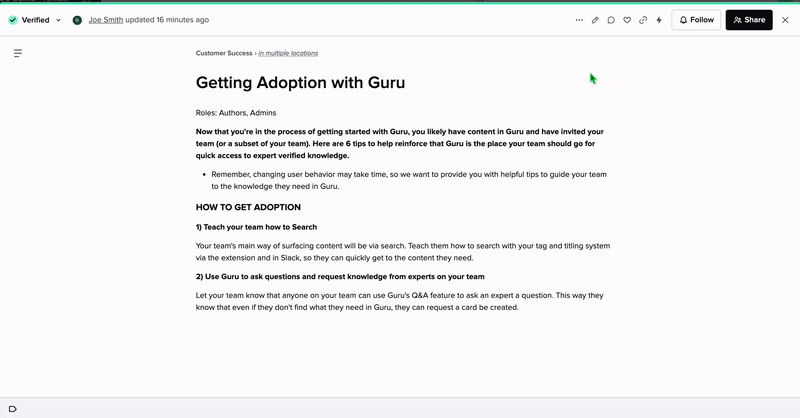Click the 'HOW TO GET ADOPTION' heading
The height and width of the screenshot is (418, 800).
coord(248,207)
